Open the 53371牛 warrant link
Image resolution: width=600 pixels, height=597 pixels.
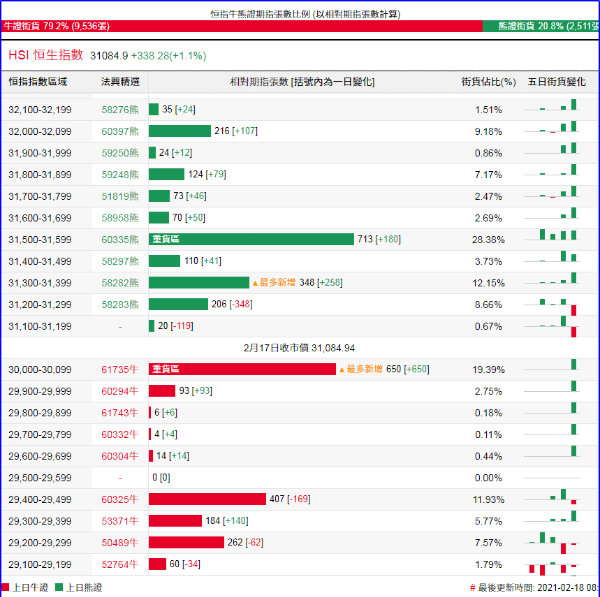point(119,521)
